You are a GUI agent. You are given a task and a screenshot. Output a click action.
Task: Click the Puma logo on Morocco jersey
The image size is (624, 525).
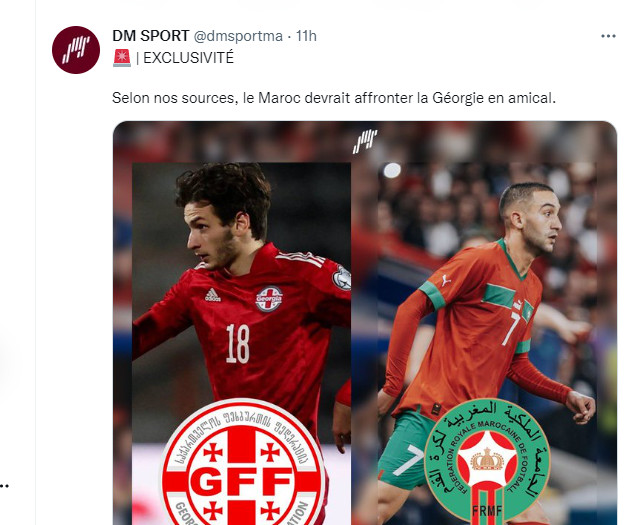tap(446, 280)
